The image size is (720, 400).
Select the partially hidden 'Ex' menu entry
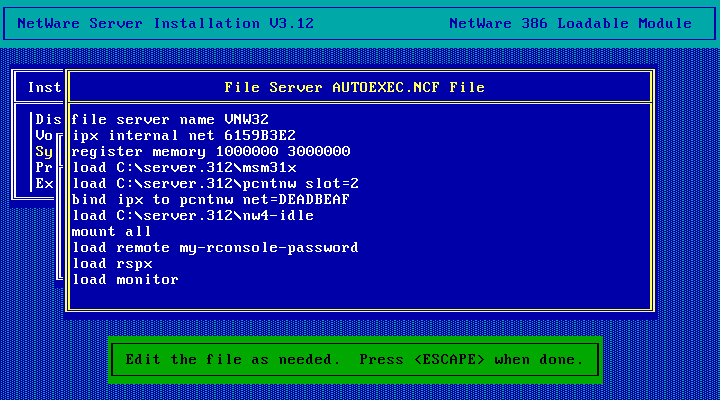[x=44, y=184]
